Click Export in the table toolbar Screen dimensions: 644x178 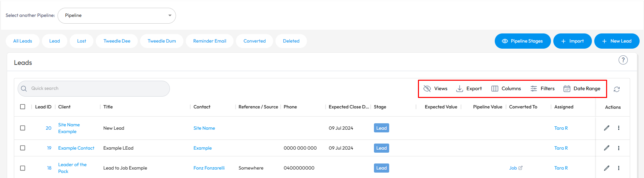click(469, 88)
